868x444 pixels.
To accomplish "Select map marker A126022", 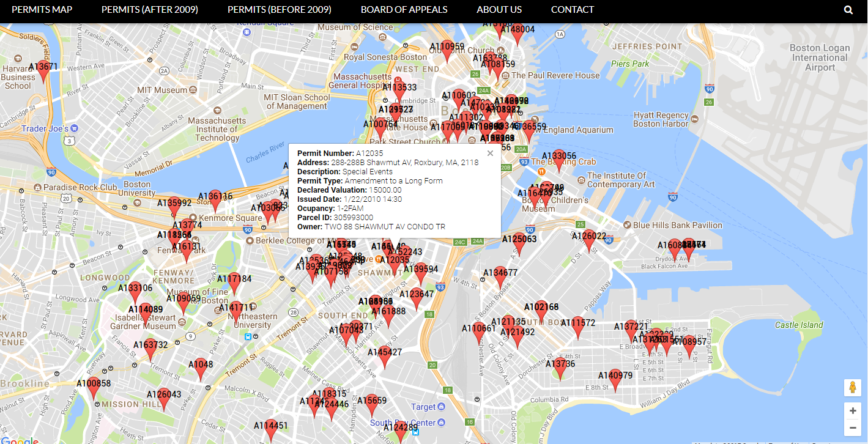I will tap(589, 241).
